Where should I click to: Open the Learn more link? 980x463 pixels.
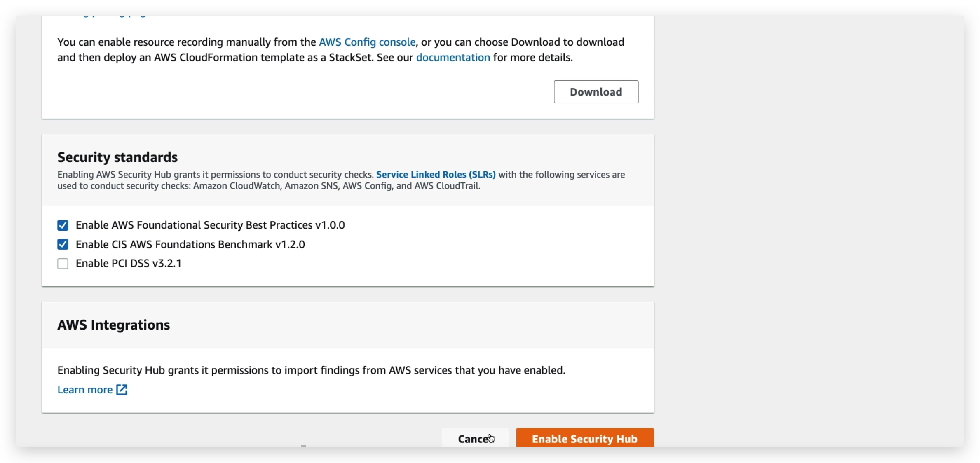84,390
